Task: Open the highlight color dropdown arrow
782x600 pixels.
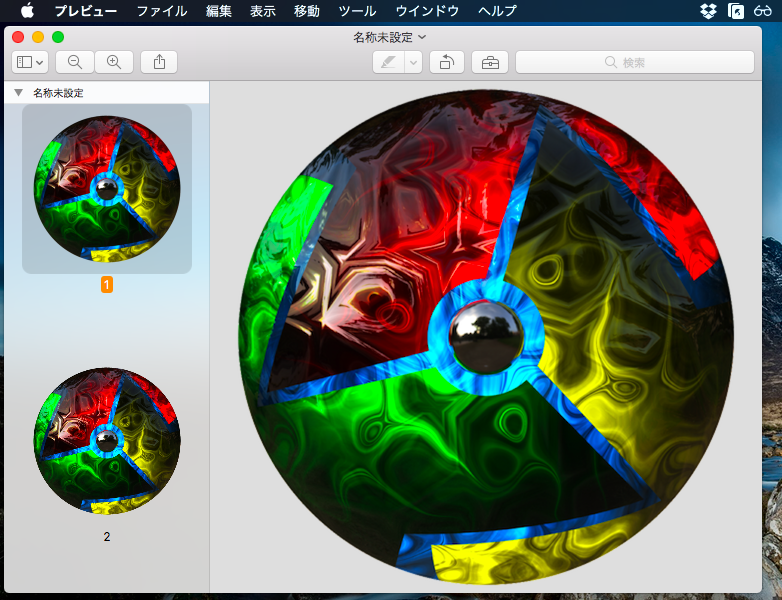Action: point(413,62)
